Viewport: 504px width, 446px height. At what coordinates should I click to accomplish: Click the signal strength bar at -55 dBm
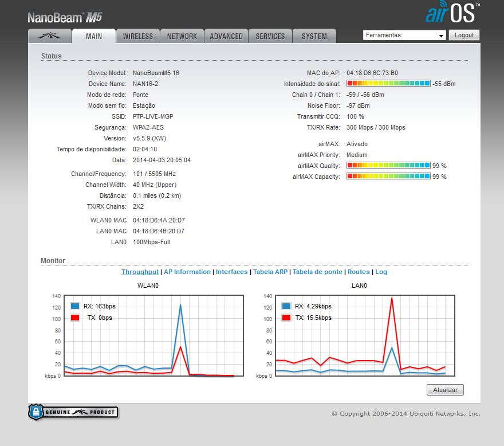pos(388,83)
